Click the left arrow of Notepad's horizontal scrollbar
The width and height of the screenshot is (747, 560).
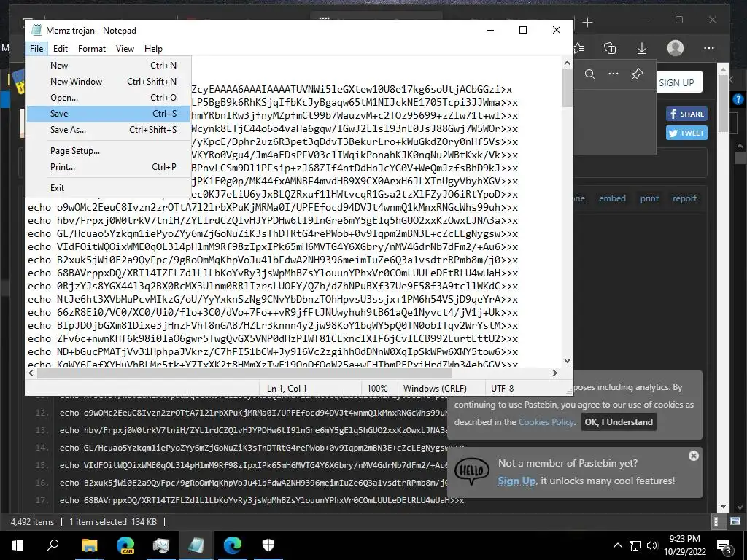click(31, 373)
